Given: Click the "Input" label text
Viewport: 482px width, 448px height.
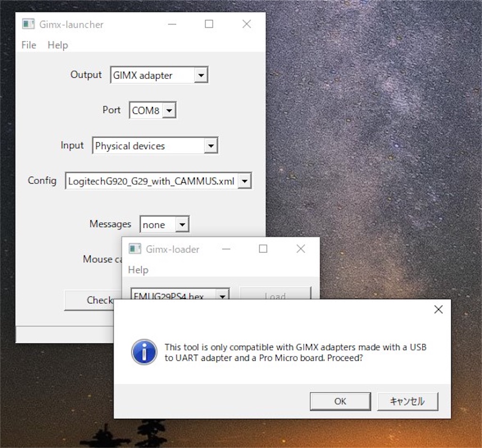Looking at the screenshot, I should click(x=72, y=145).
